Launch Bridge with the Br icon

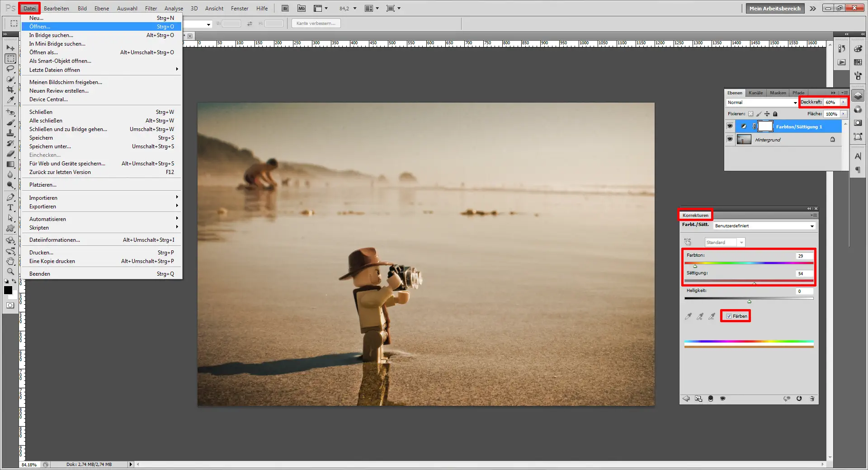pyautogui.click(x=285, y=8)
